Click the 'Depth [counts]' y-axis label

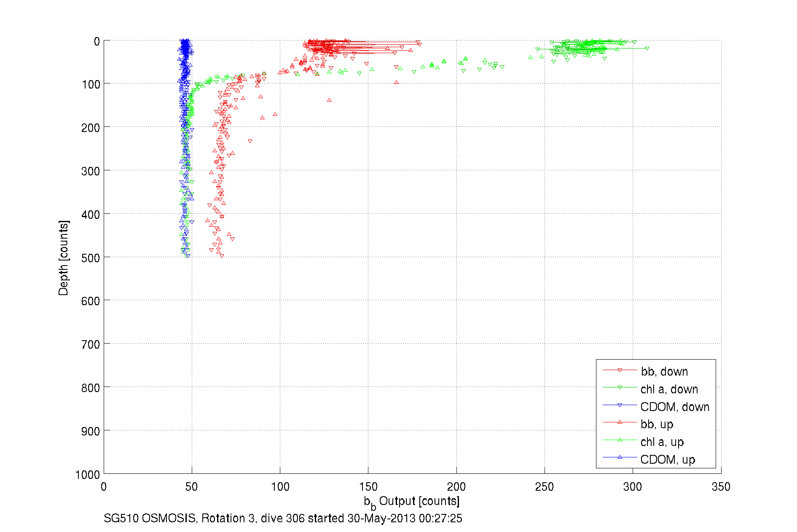[63, 258]
